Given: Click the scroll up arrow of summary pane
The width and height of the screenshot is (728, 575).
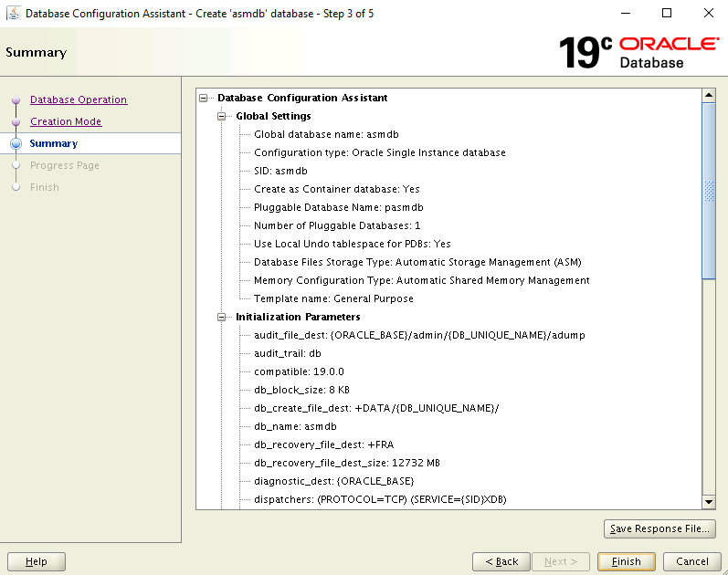Looking at the screenshot, I should click(x=709, y=96).
